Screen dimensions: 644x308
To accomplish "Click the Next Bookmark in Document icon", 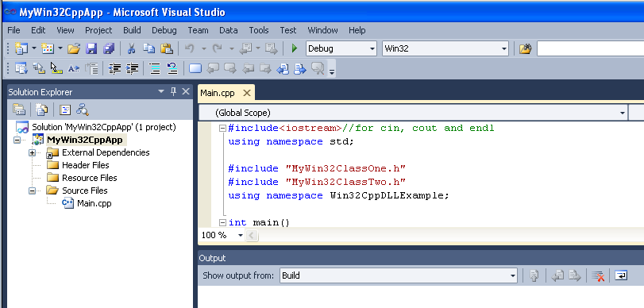I will [300, 68].
